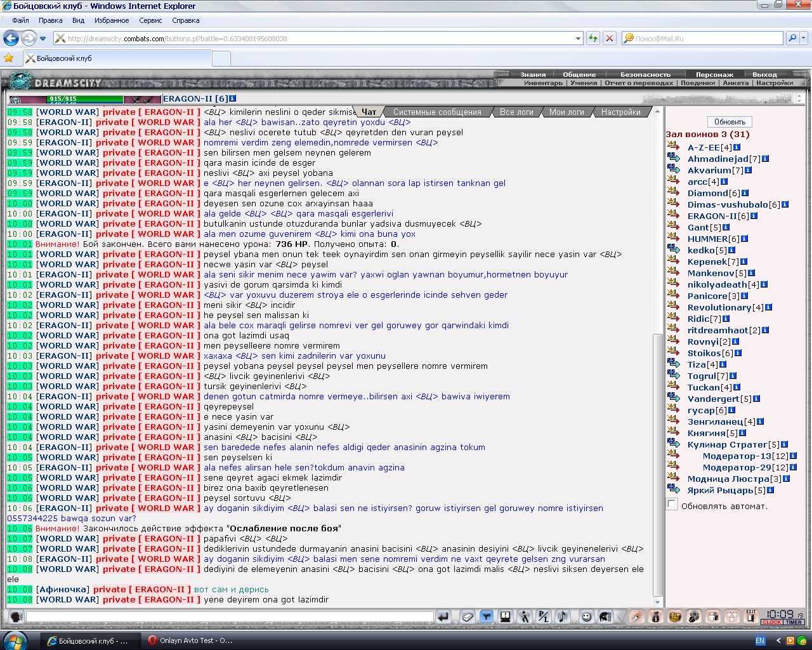This screenshot has width=812, height=650.
Task: Click the magic wand icon
Action: [636, 616]
